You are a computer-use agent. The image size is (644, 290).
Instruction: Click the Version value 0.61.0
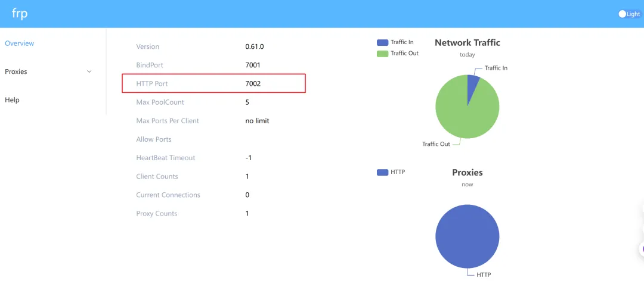pos(254,46)
